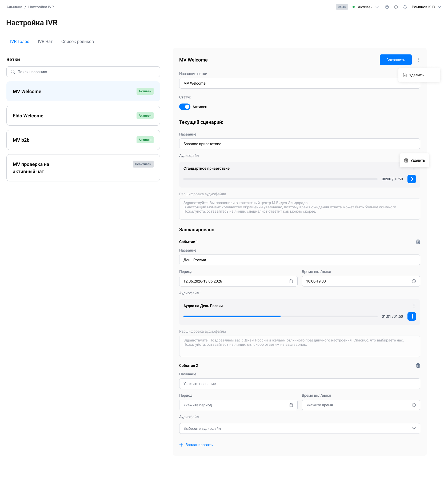Open calendar icon in Событие 2 period
The height and width of the screenshot is (477, 448).
tap(291, 405)
